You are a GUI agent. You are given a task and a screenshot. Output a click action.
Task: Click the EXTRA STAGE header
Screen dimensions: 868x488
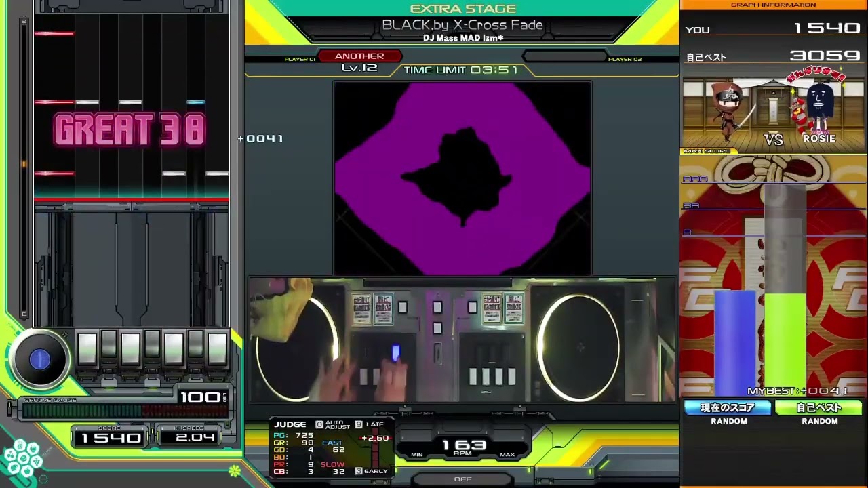point(462,9)
